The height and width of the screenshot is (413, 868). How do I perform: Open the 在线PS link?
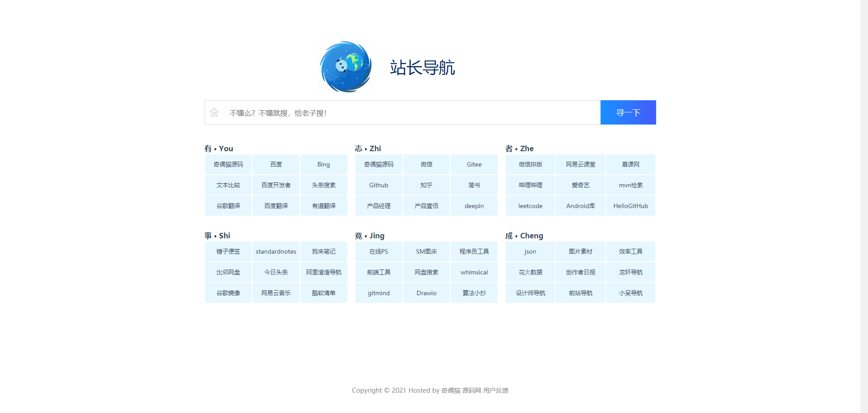click(379, 251)
